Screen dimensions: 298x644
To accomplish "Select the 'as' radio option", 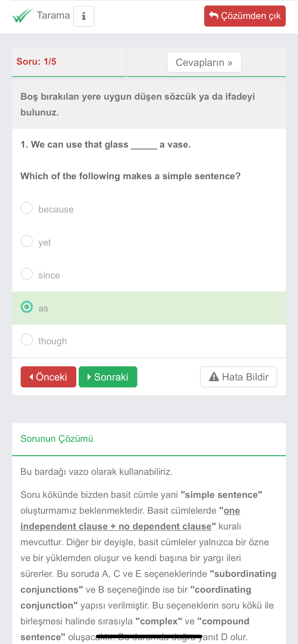I will click(x=27, y=307).
